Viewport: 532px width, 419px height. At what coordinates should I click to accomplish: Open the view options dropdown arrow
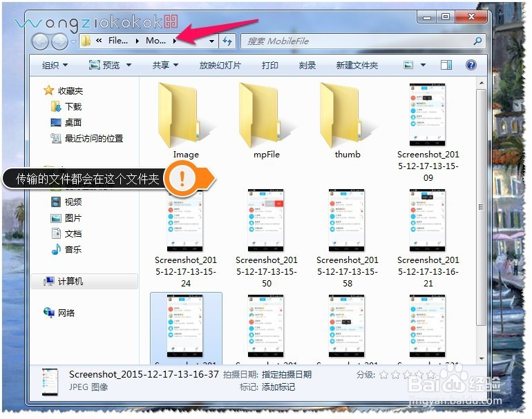point(423,65)
